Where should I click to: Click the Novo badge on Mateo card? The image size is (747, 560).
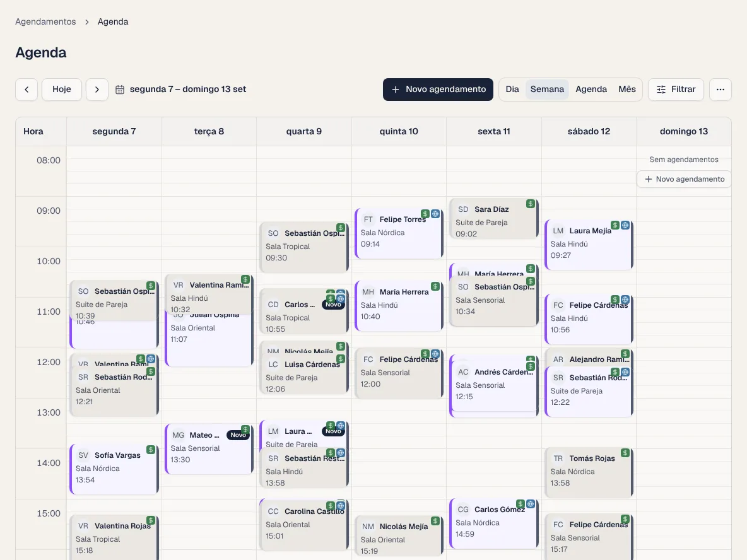point(238,435)
